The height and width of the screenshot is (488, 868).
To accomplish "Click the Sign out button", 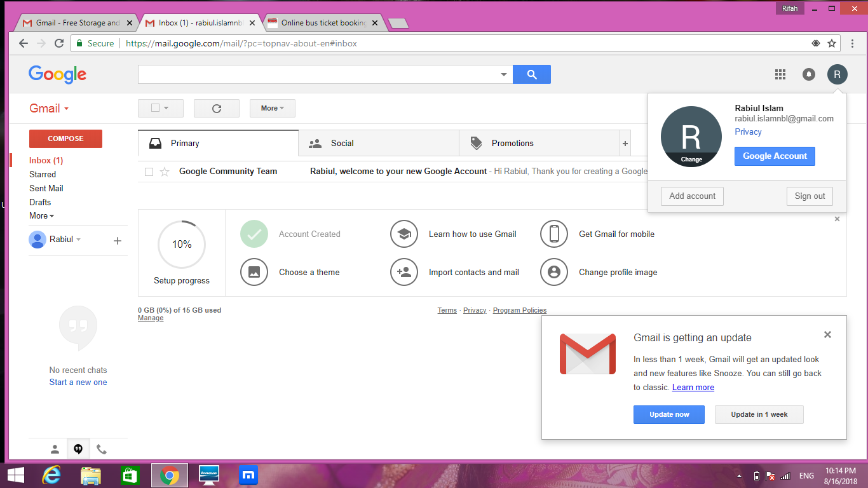I will pos(810,196).
